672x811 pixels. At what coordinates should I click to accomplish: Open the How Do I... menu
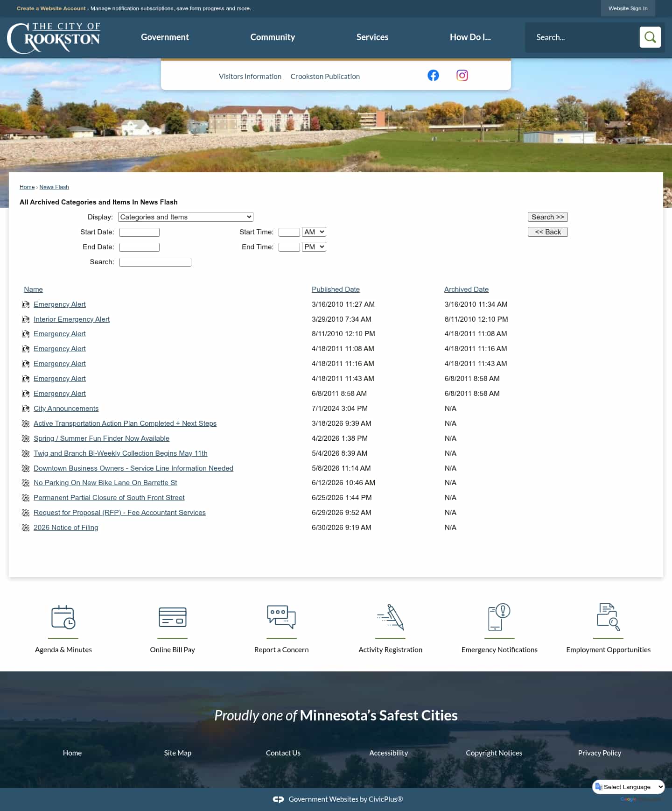click(470, 37)
